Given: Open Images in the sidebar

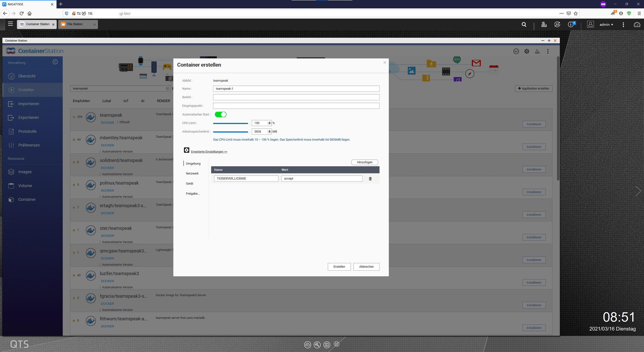Looking at the screenshot, I should (32, 172).
